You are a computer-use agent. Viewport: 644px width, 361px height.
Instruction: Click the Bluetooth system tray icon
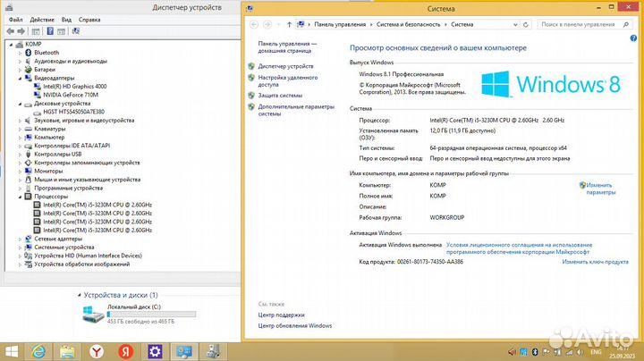535,352
